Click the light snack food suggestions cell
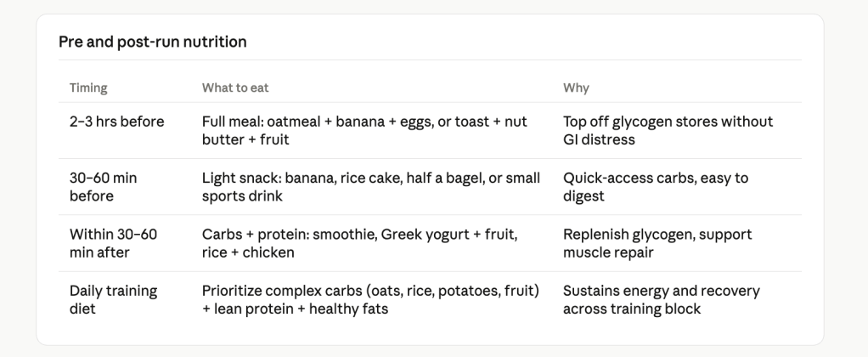This screenshot has height=357, width=868. pos(370,187)
